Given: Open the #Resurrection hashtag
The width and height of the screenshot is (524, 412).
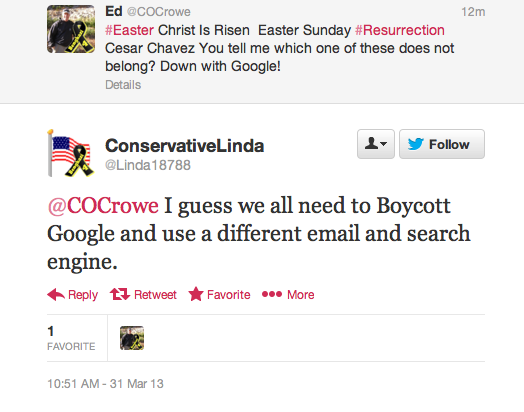Looking at the screenshot, I should click(400, 30).
